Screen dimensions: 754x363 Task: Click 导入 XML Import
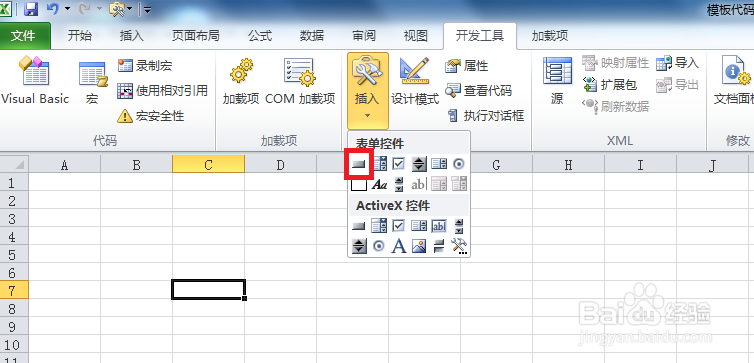pos(677,63)
